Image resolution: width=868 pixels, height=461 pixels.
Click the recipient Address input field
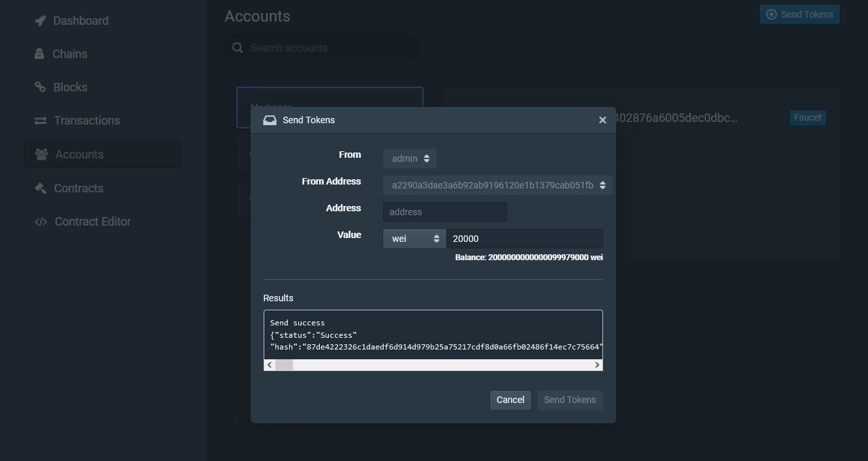[x=444, y=212]
